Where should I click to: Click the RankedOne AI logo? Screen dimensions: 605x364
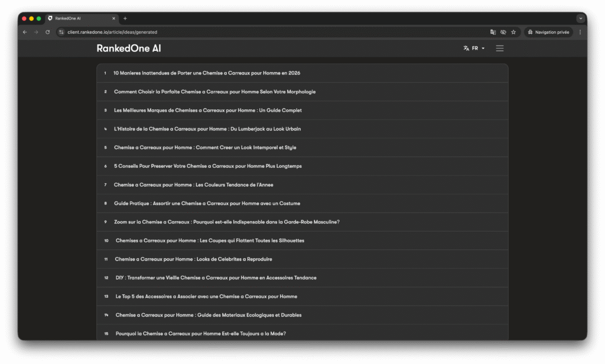click(x=128, y=48)
